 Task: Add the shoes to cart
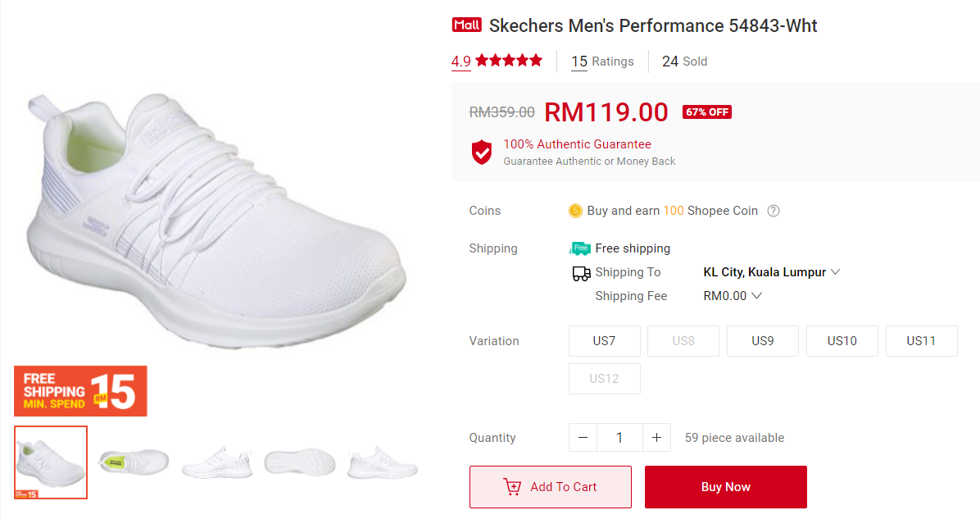point(550,487)
